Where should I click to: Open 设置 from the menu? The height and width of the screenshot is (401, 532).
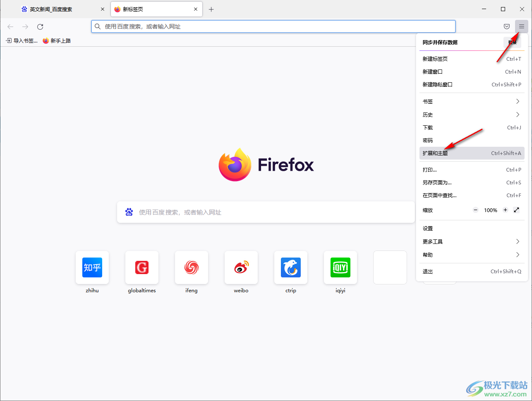pyautogui.click(x=472, y=228)
